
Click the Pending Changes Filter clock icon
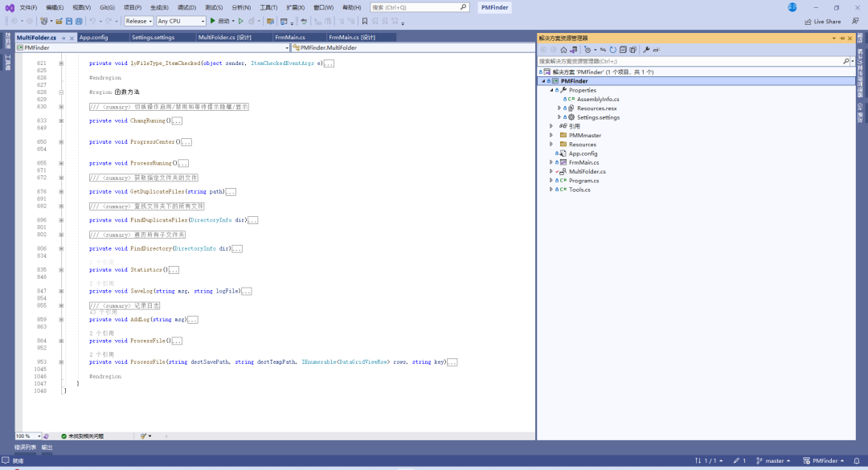pyautogui.click(x=588, y=50)
